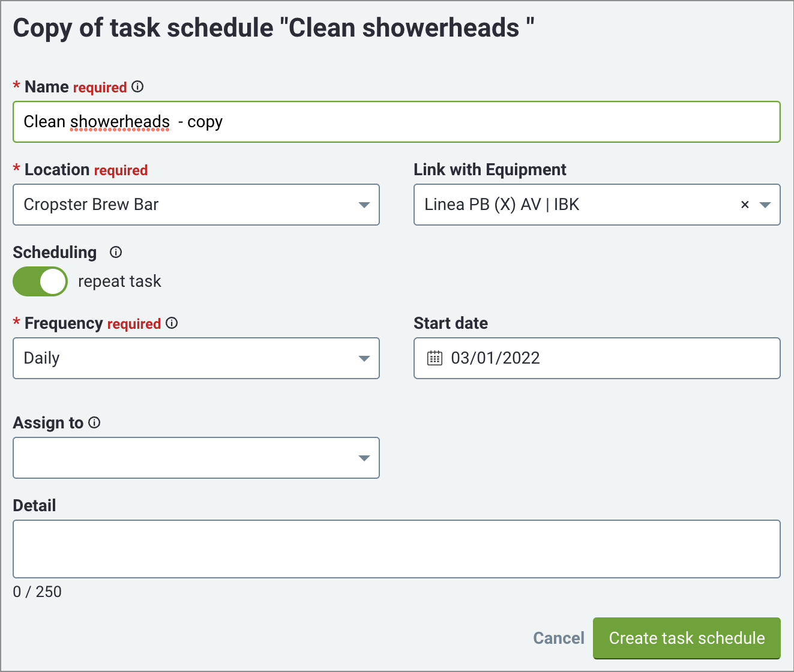Open the calendar icon in Start date
Screen dimensions: 794x672
[435, 358]
